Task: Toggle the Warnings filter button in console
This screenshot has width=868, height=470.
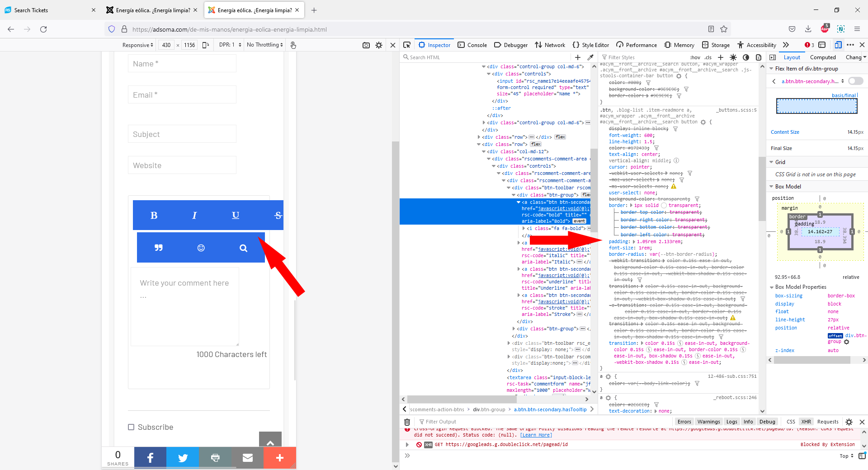Action: (x=708, y=422)
